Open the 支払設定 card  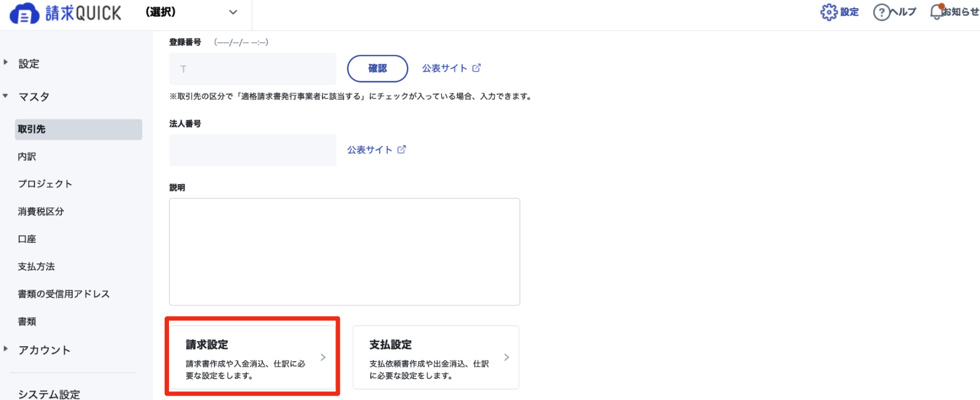pos(436,357)
